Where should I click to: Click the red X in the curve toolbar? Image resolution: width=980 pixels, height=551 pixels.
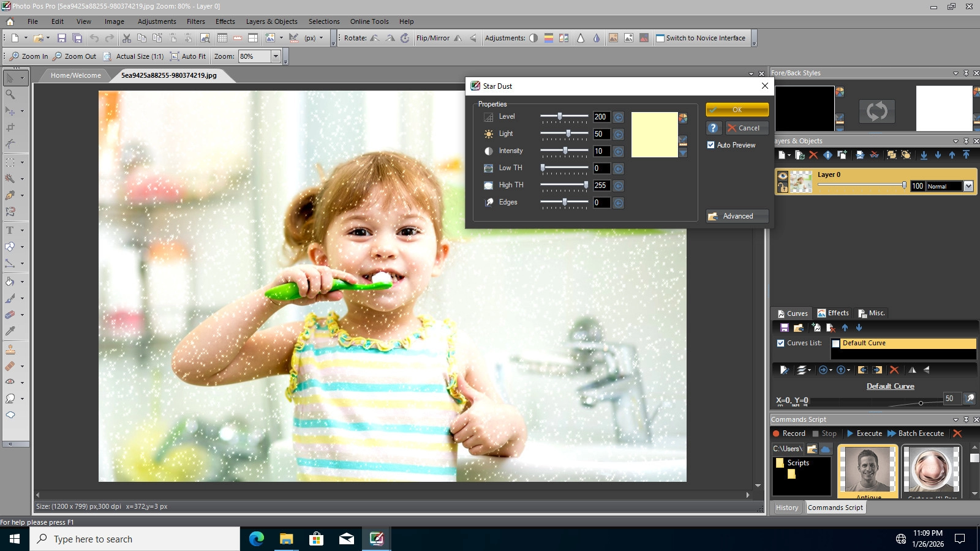tap(894, 370)
